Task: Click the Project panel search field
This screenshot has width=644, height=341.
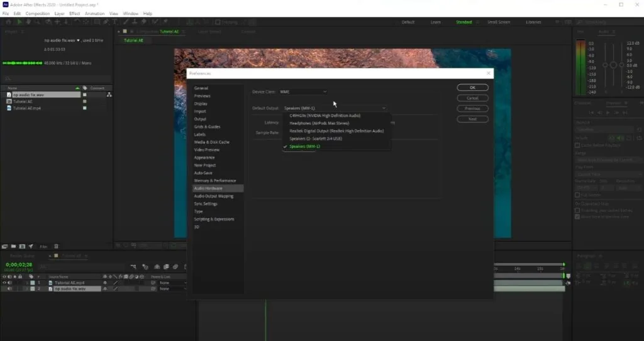Action: pyautogui.click(x=56, y=78)
